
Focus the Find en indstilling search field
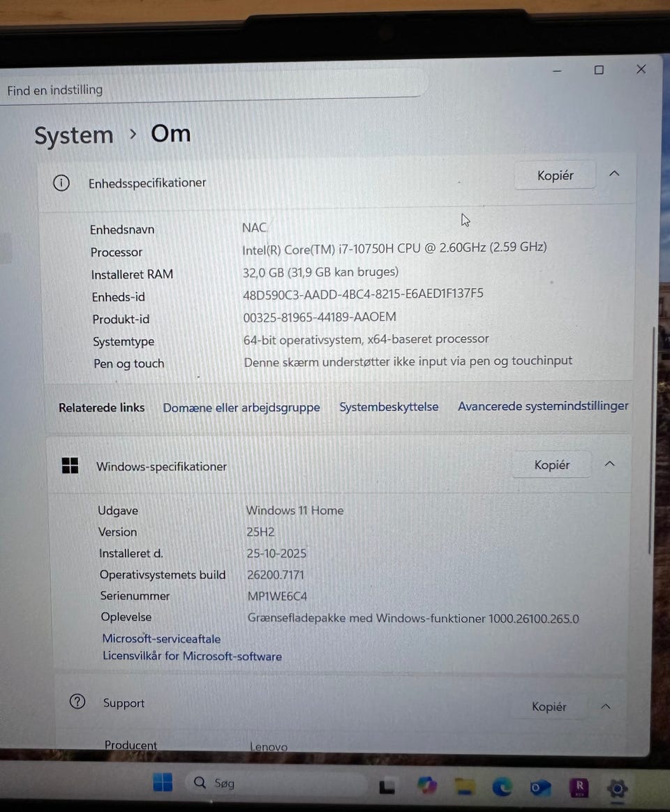pyautogui.click(x=212, y=88)
